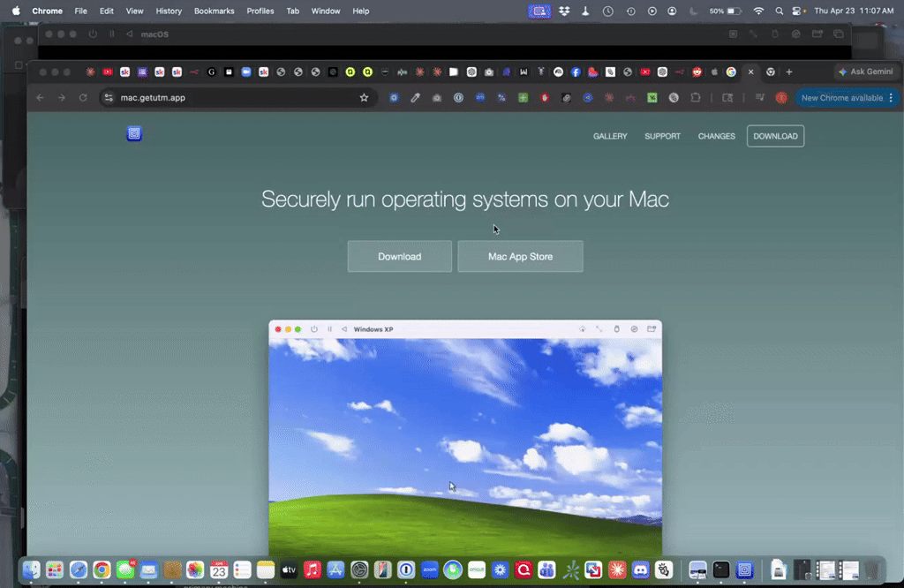Open Zoom from the Dock
The height and width of the screenshot is (588, 904).
pyautogui.click(x=430, y=570)
